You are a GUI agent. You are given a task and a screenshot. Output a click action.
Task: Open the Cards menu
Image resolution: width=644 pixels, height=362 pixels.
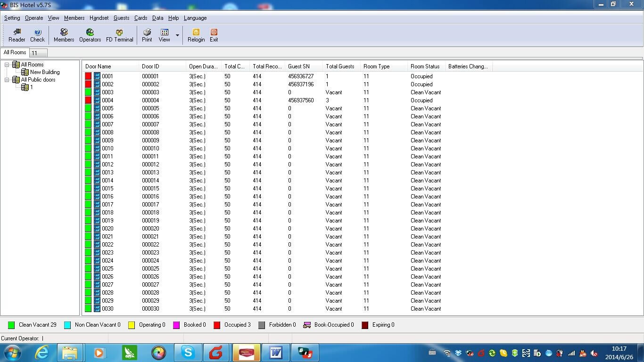coord(140,18)
